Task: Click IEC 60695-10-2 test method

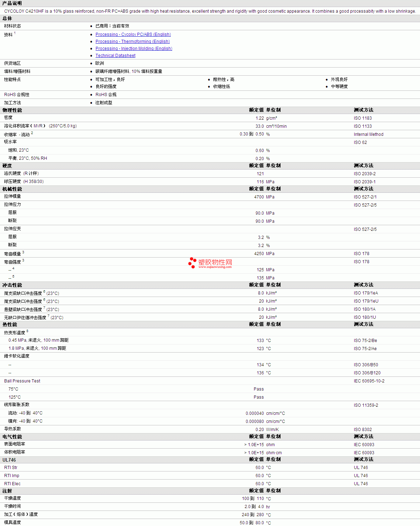Action: [369, 381]
